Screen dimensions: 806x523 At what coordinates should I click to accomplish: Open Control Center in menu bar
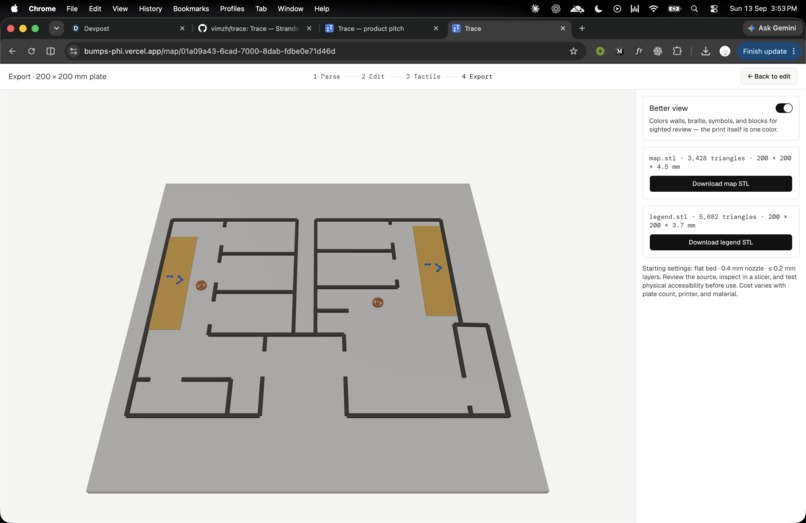[x=713, y=9]
